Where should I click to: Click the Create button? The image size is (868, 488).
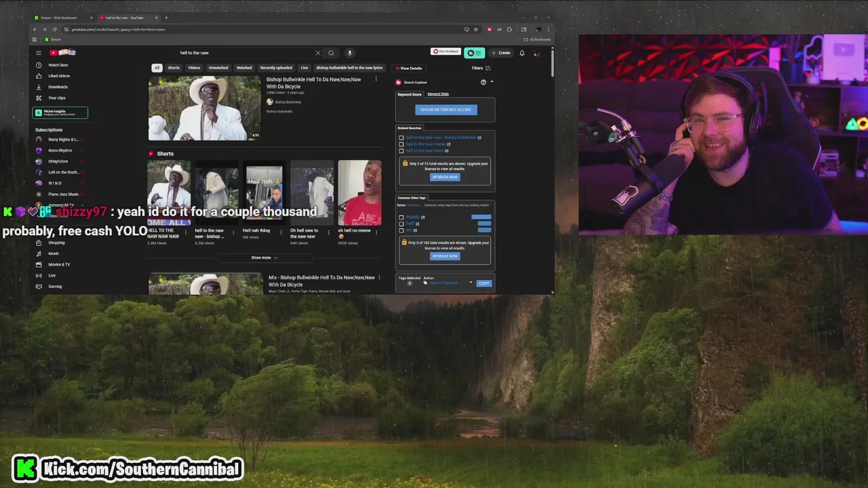pos(501,53)
